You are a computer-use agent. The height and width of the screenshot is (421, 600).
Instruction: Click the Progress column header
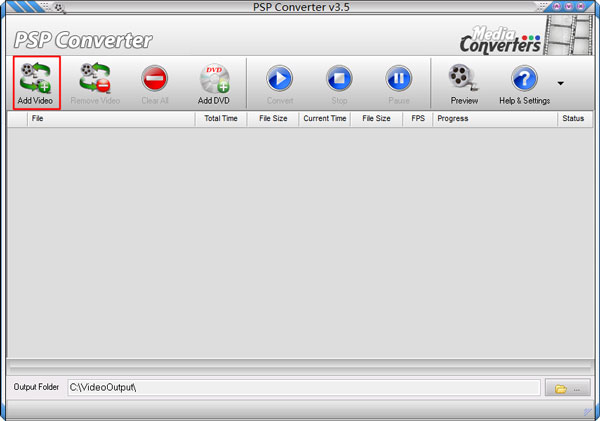tap(494, 118)
